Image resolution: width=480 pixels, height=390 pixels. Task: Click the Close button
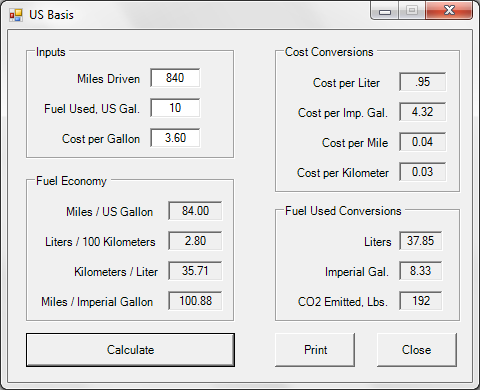tap(417, 350)
